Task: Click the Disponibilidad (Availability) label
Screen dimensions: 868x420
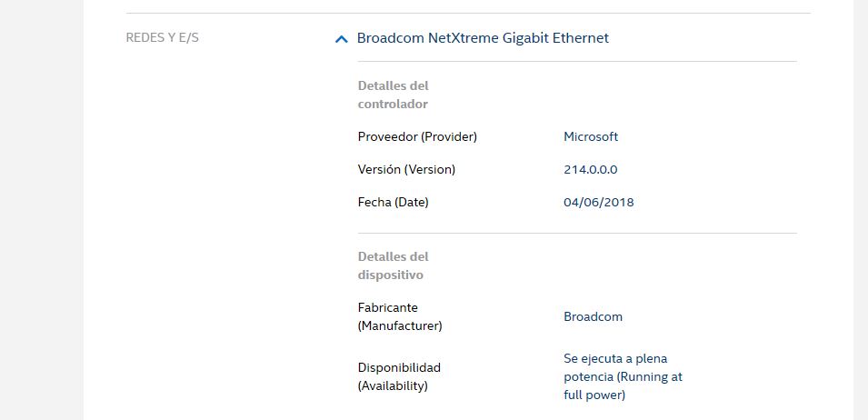Action: point(399,376)
